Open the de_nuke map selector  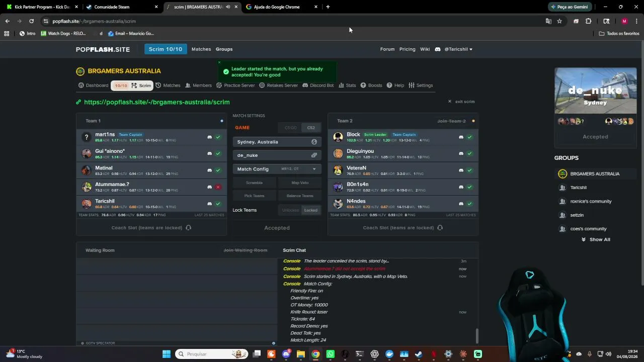[x=277, y=155]
